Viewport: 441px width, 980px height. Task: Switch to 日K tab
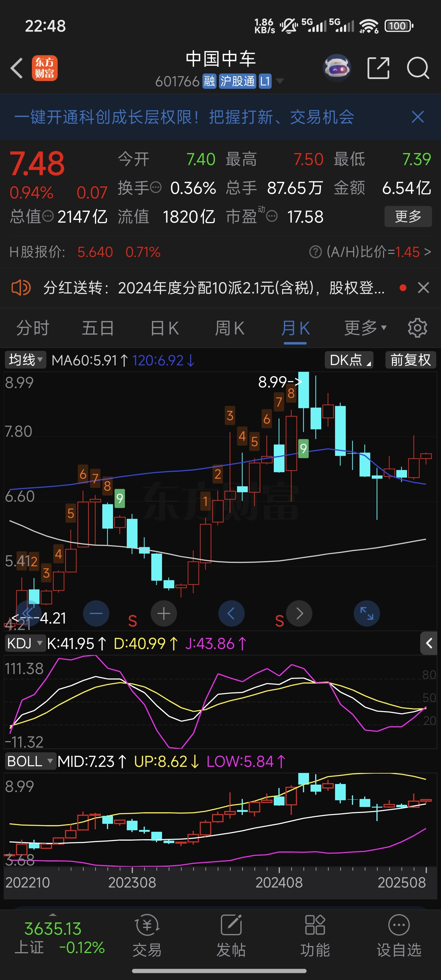164,328
